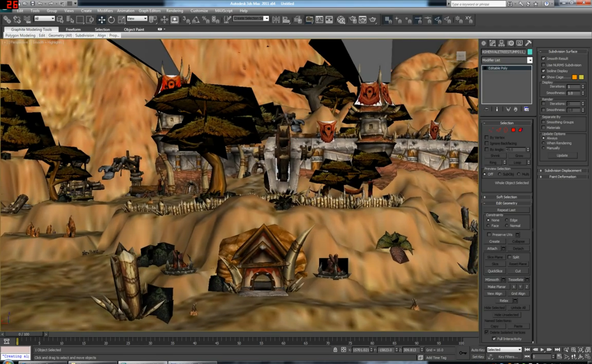Open the selection filter All dropdown
The height and width of the screenshot is (364, 592).
(44, 19)
